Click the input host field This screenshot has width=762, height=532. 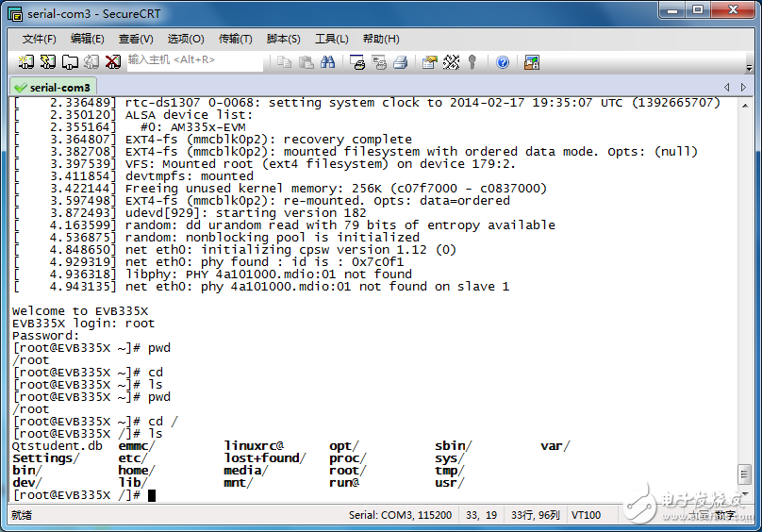(x=195, y=61)
